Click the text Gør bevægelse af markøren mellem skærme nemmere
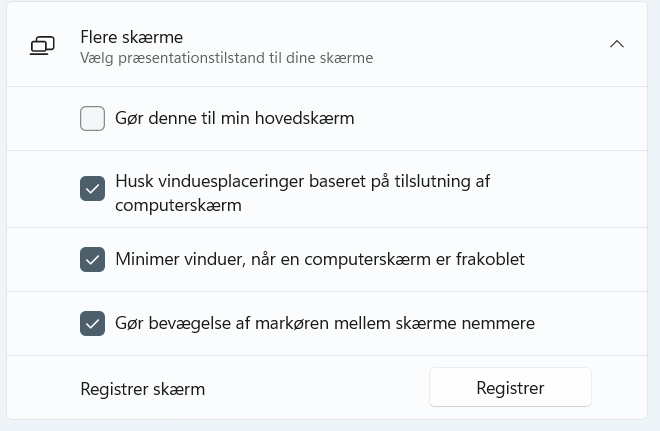Screen dimensions: 660x431 (325, 323)
